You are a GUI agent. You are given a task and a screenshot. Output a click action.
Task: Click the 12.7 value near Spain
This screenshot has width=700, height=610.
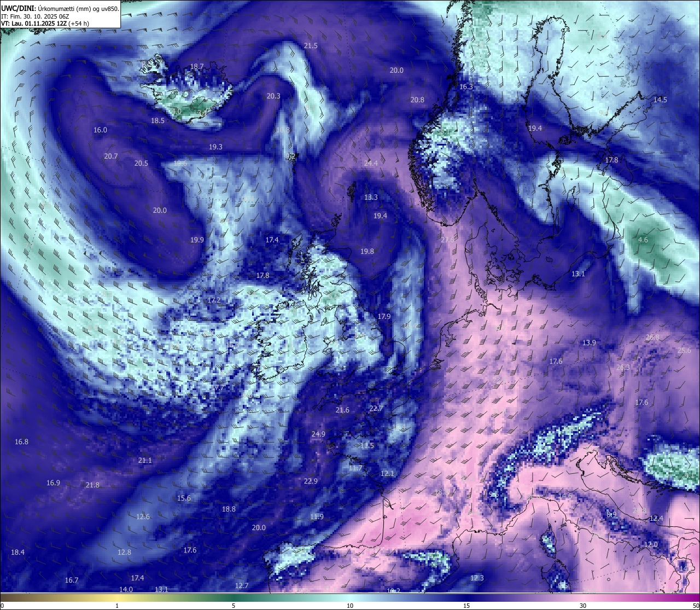pyautogui.click(x=242, y=586)
